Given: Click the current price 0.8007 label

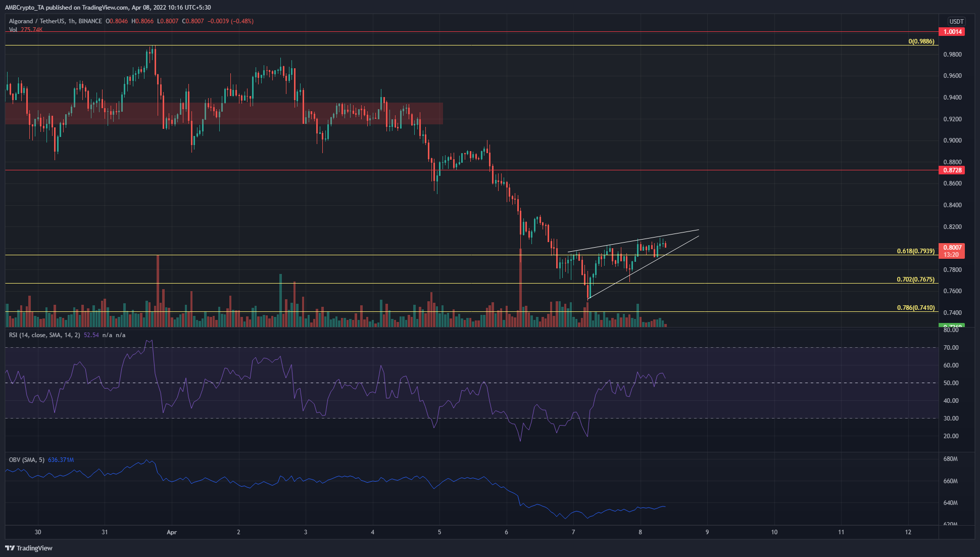Looking at the screenshot, I should click(x=952, y=248).
